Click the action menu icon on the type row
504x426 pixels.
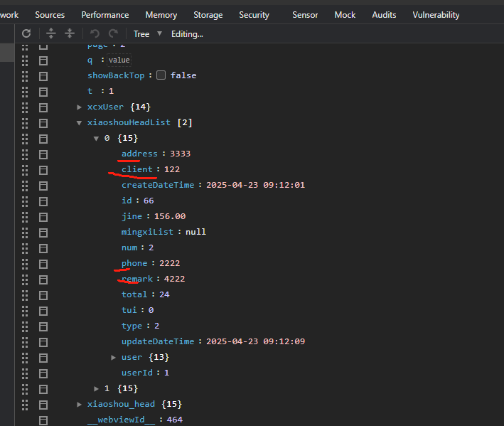pos(43,326)
